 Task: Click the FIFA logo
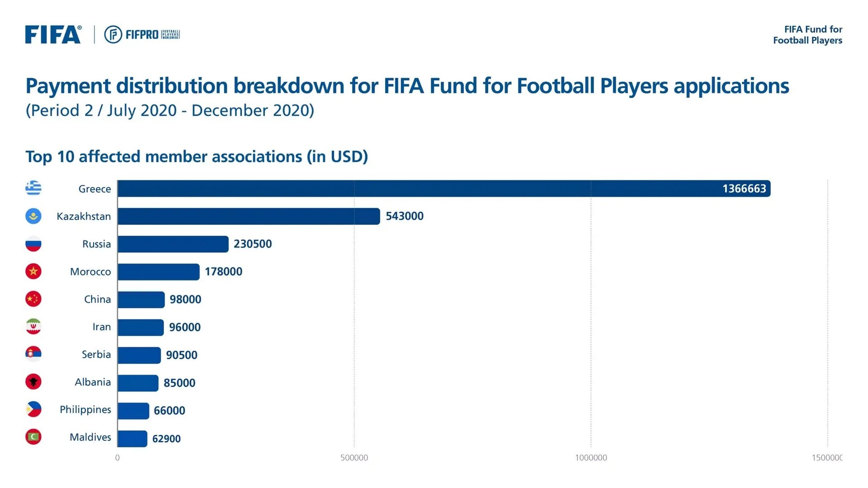(53, 35)
